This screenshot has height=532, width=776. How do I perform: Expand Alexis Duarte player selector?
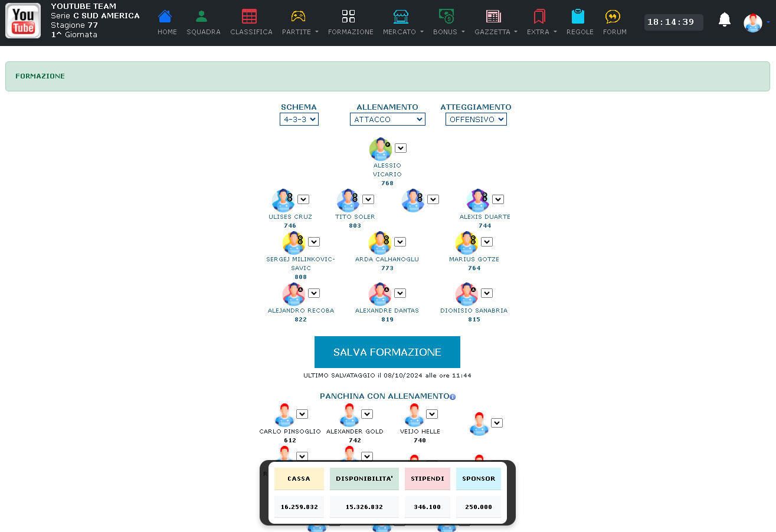498,199
